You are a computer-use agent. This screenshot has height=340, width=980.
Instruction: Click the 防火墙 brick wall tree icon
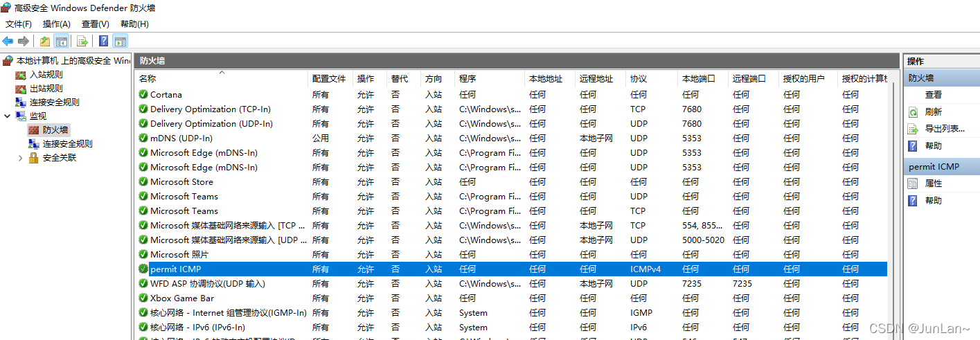(x=33, y=129)
